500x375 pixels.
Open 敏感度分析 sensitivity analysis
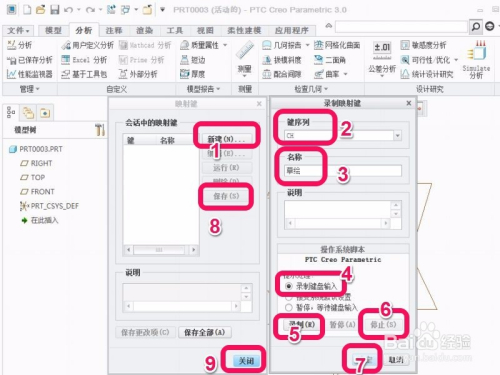pos(423,45)
